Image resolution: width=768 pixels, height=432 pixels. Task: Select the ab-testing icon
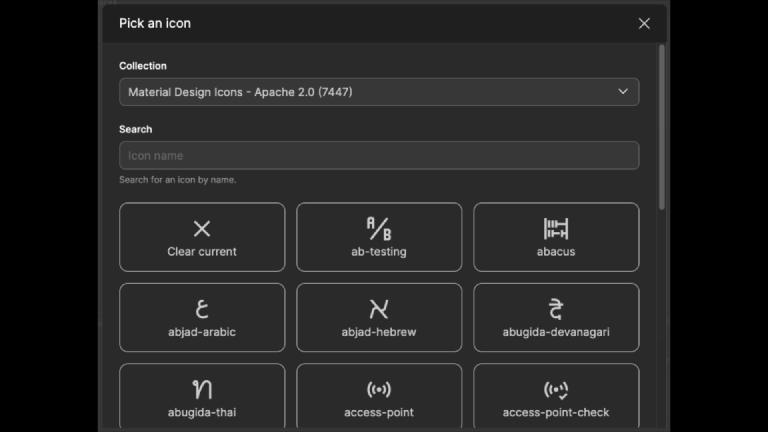379,237
